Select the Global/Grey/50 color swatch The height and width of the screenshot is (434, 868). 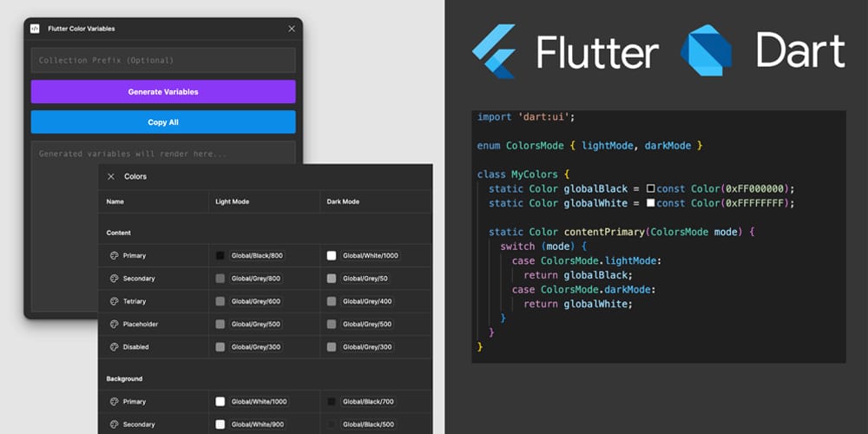coord(332,279)
